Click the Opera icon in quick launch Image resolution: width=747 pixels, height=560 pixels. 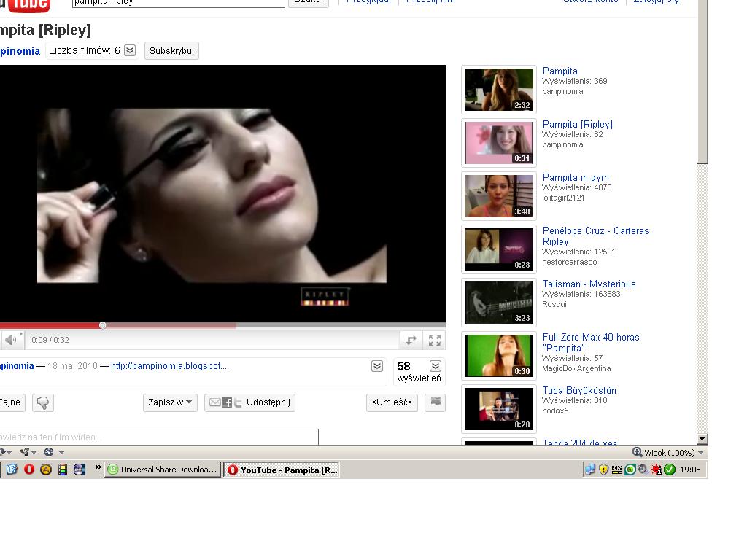click(x=29, y=470)
